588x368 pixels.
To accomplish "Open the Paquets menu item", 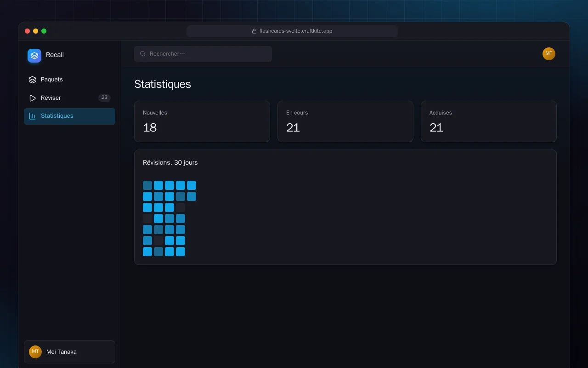I will click(x=69, y=80).
